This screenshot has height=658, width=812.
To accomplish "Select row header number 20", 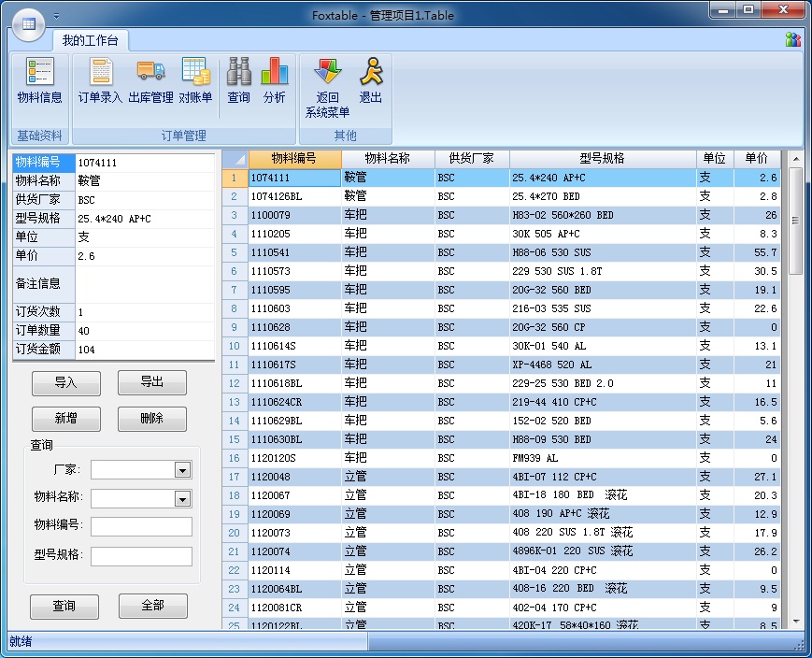I will coord(235,533).
